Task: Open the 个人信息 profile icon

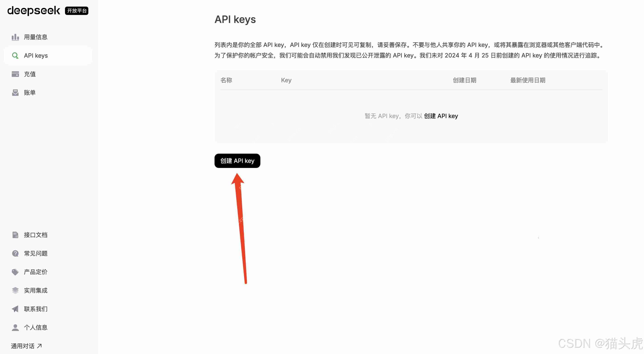Action: [x=15, y=327]
